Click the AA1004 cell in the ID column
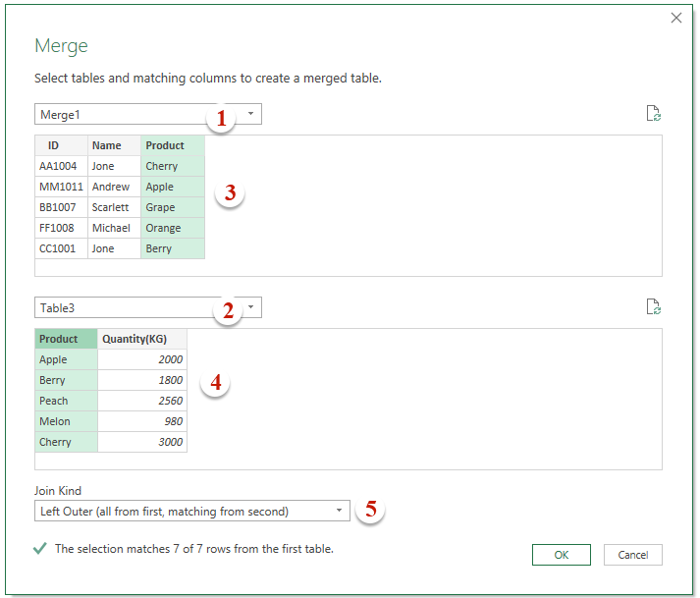The width and height of the screenshot is (700, 598). 58,166
